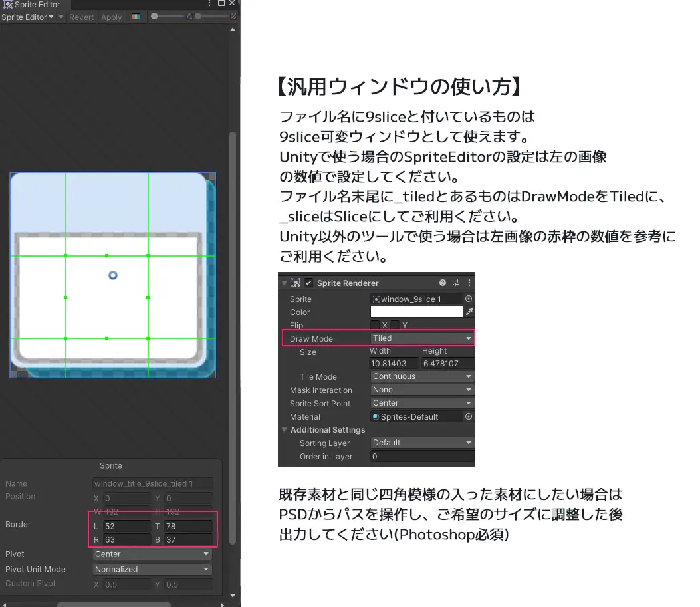Click the Sprite Editor tab icon
Image resolution: width=700 pixels, height=607 pixels.
(x=7, y=4)
